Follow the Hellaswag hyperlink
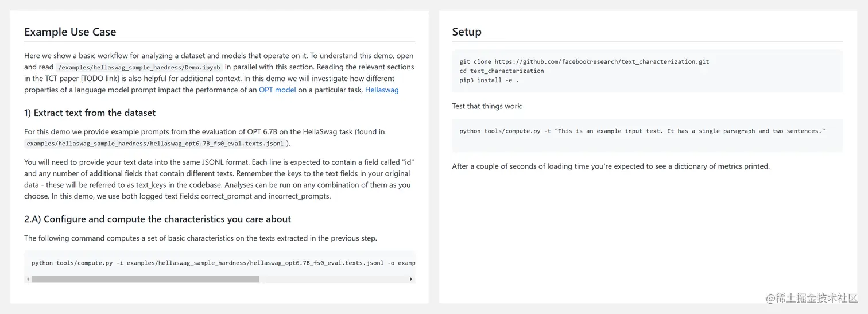 [x=382, y=90]
